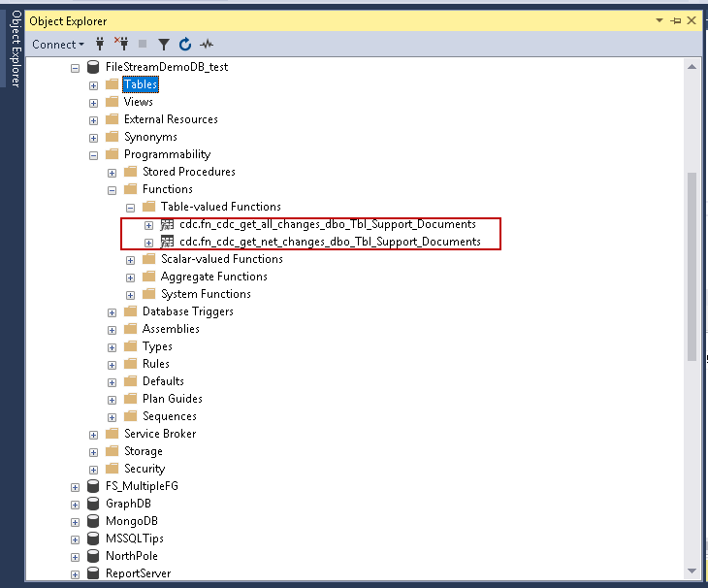
Task: Click the Rules folder icon
Action: tap(131, 364)
